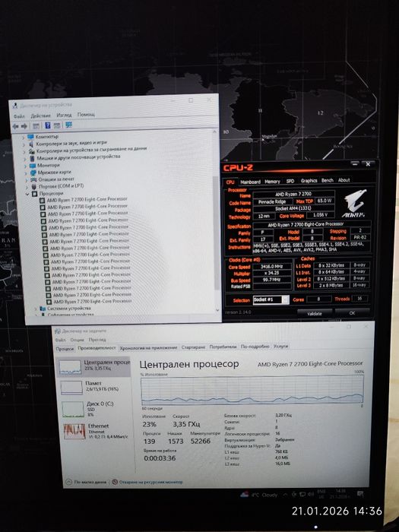The width and height of the screenshot is (399, 532).
Task: Switch to the About tab in CPU-Z
Action: tap(344, 180)
